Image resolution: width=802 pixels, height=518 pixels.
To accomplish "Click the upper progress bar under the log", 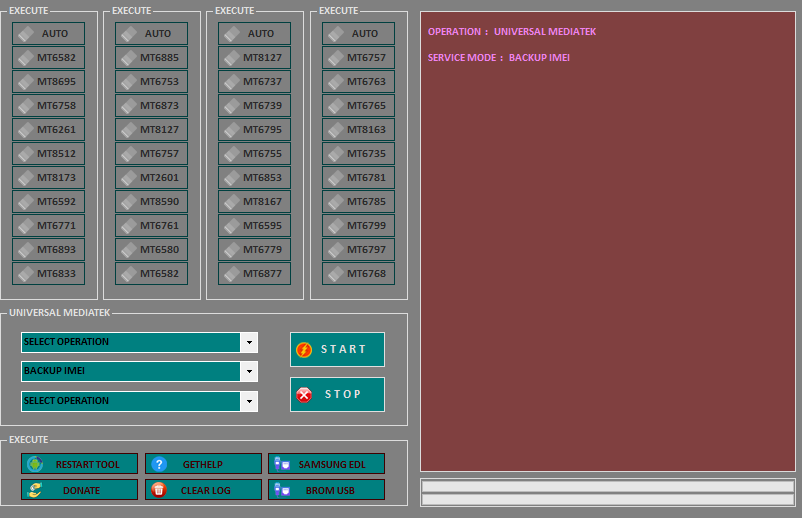I will click(608, 486).
